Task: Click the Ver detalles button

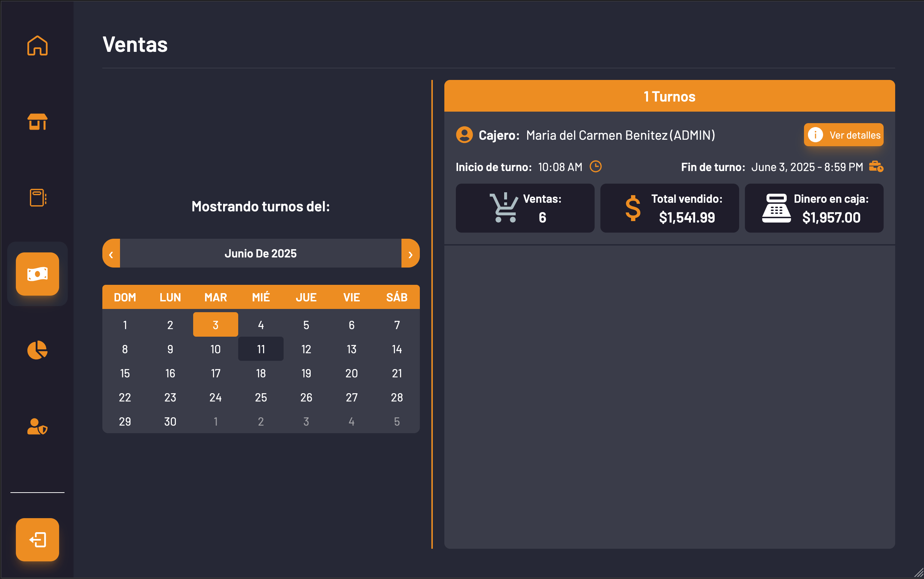Action: pyautogui.click(x=843, y=135)
